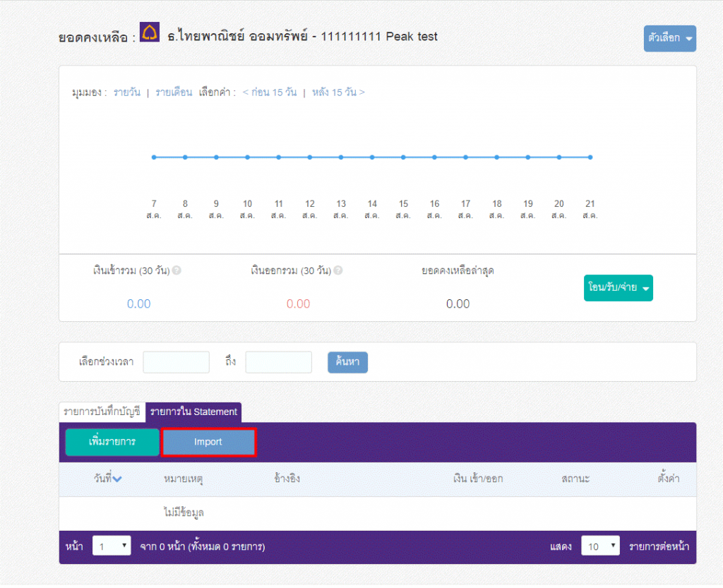The image size is (723, 588).
Task: Click the เพิ่มรายการ button
Action: tap(112, 442)
